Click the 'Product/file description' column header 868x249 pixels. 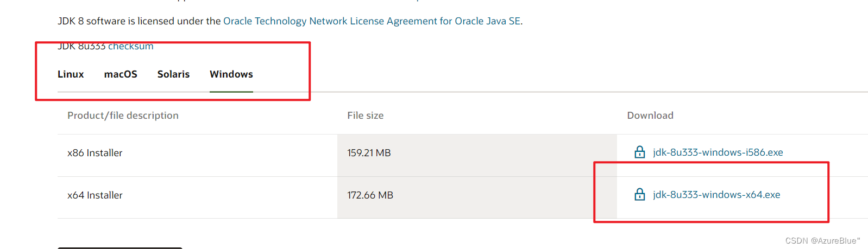pos(123,116)
